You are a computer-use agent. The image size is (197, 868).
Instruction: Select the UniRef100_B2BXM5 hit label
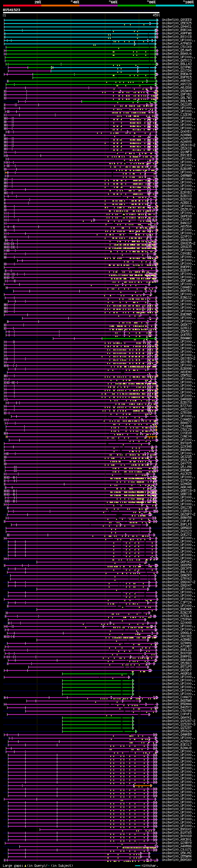(x=177, y=169)
